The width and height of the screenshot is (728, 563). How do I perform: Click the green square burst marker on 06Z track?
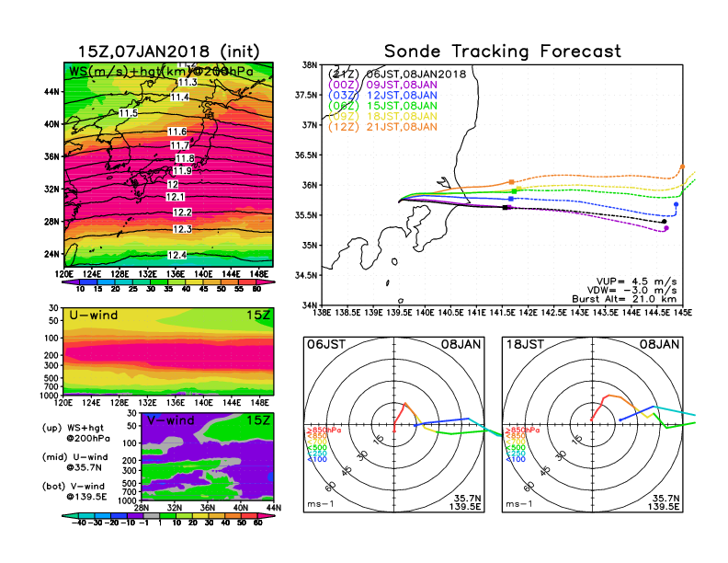[515, 191]
